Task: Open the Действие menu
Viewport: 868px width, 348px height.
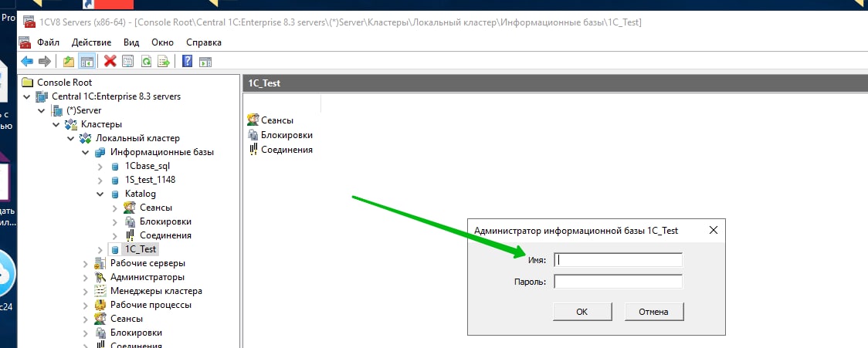Action: point(91,42)
